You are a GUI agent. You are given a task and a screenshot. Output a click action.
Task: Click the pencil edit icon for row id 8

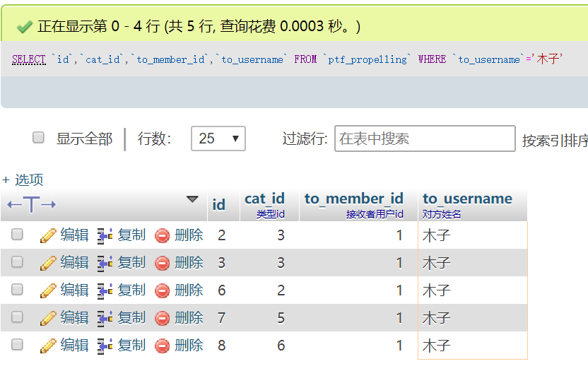48,346
